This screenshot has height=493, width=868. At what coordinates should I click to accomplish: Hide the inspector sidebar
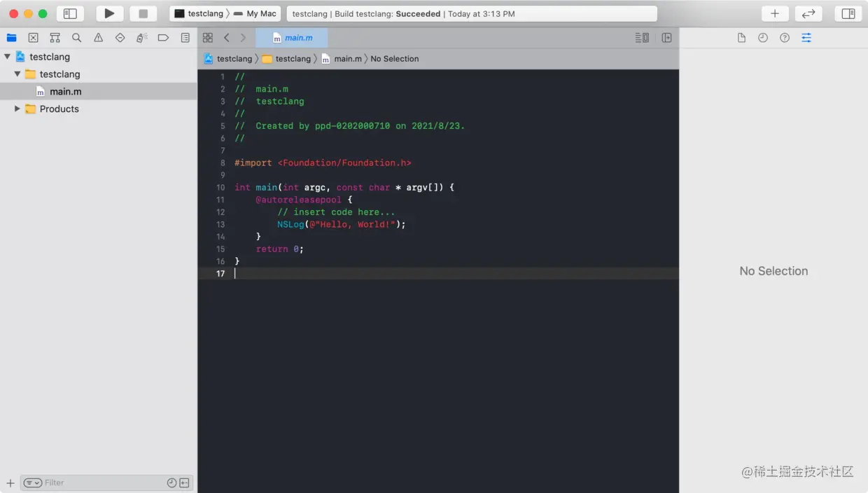848,13
